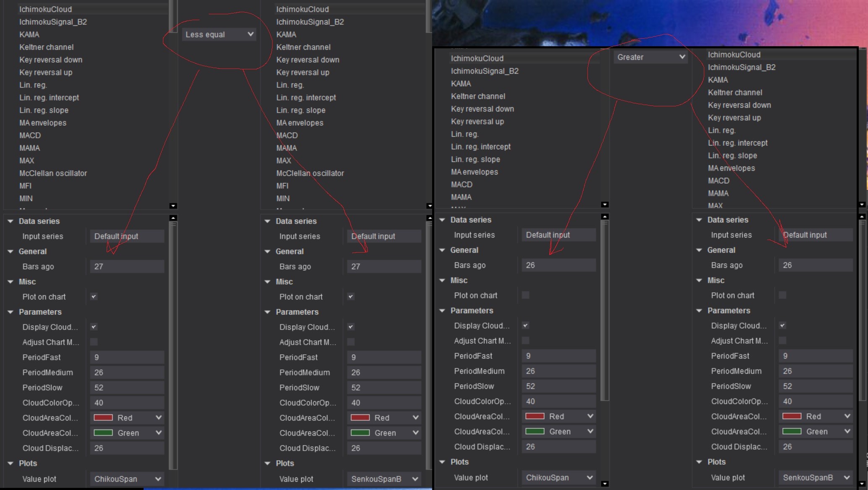The image size is (868, 490).
Task: Click scroll-down arrow under leftmost indicator list
Action: (x=173, y=206)
